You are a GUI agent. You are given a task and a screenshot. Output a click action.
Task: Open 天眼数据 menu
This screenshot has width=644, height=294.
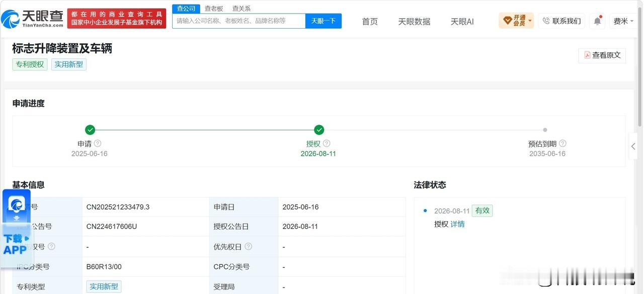[414, 21]
